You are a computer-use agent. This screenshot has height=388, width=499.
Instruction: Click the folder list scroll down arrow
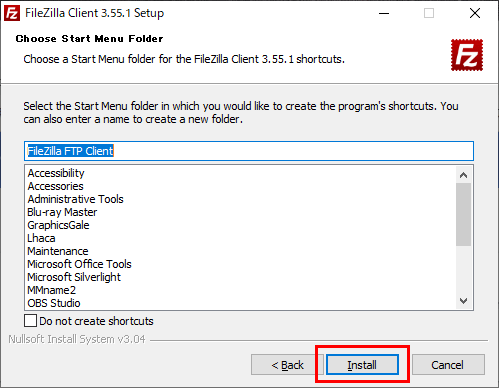(463, 301)
